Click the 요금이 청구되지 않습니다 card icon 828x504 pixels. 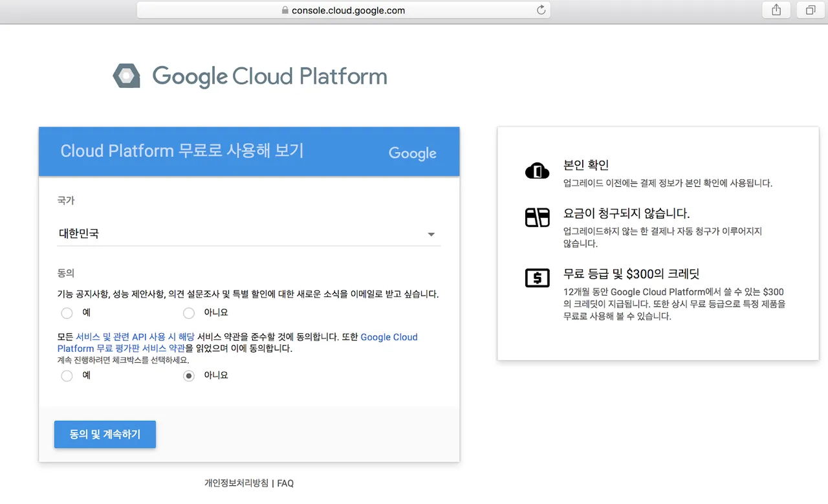(537, 217)
